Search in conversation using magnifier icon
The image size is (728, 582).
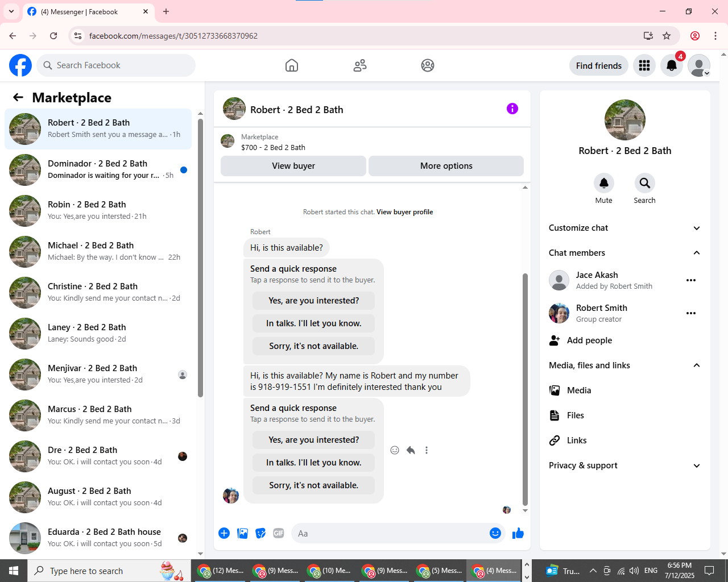(645, 183)
